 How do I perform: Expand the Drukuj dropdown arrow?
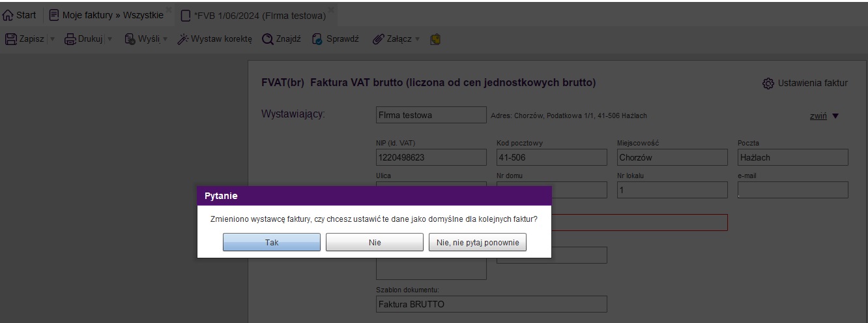pyautogui.click(x=109, y=39)
